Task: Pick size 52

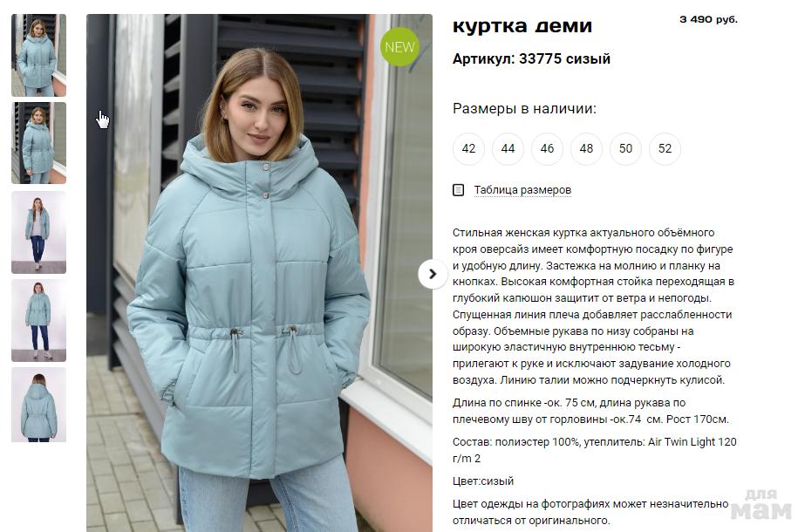Action: tap(665, 149)
